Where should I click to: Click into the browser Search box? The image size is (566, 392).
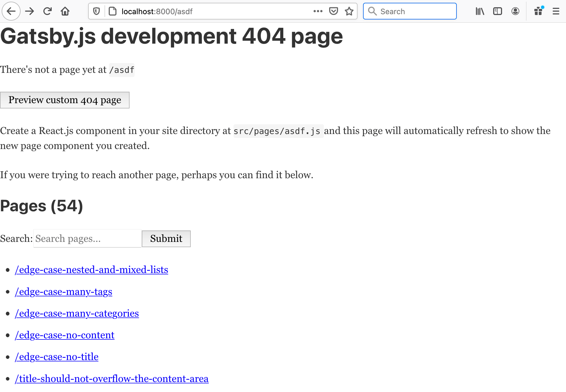(x=410, y=11)
